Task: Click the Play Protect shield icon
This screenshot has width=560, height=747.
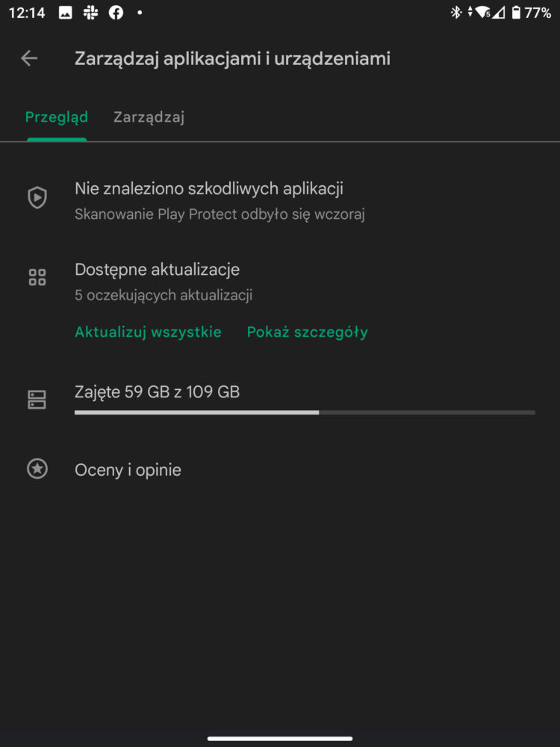Action: point(37,197)
